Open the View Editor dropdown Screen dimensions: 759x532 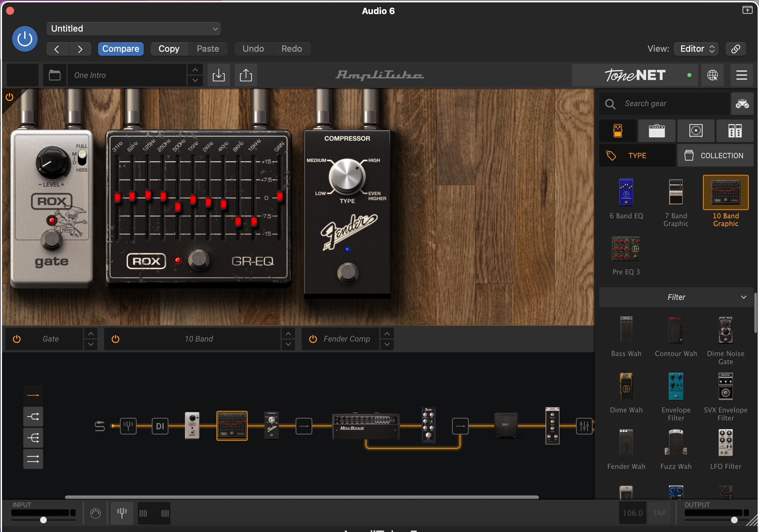coord(697,49)
